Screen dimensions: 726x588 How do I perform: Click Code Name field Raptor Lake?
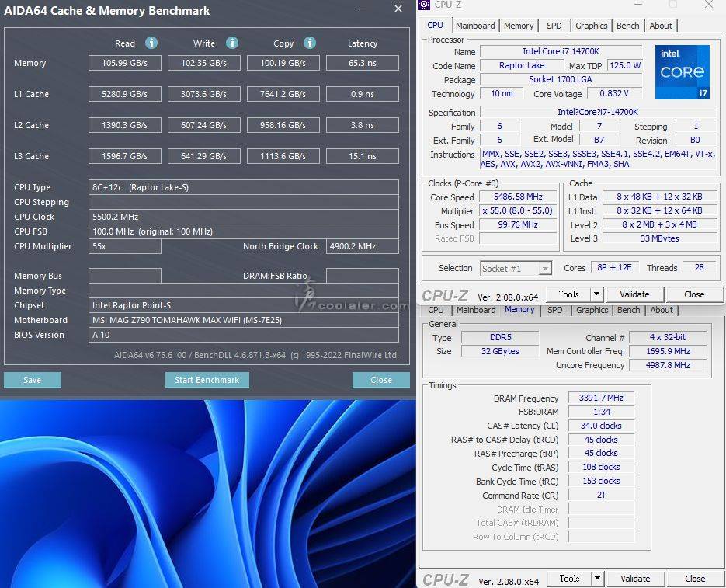(x=521, y=65)
